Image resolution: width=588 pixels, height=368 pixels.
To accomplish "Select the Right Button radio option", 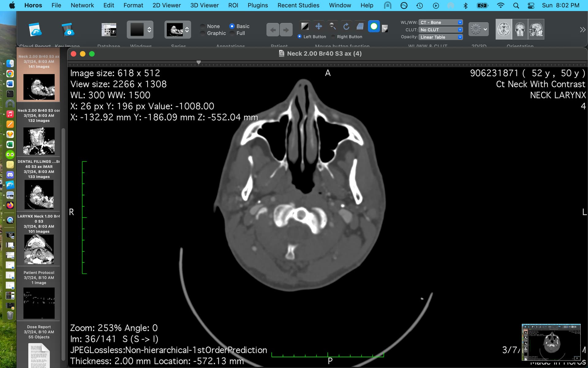I will [x=333, y=36].
